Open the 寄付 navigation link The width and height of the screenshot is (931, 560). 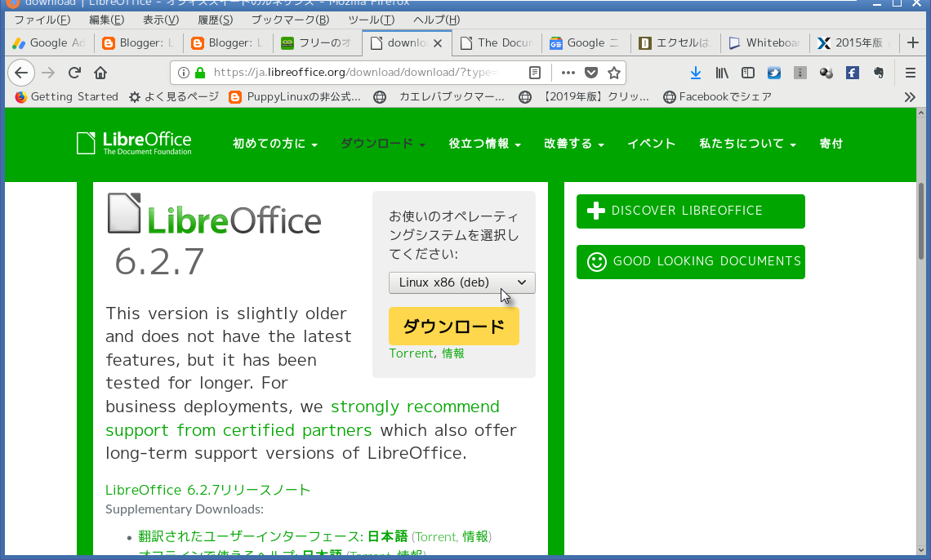(831, 144)
